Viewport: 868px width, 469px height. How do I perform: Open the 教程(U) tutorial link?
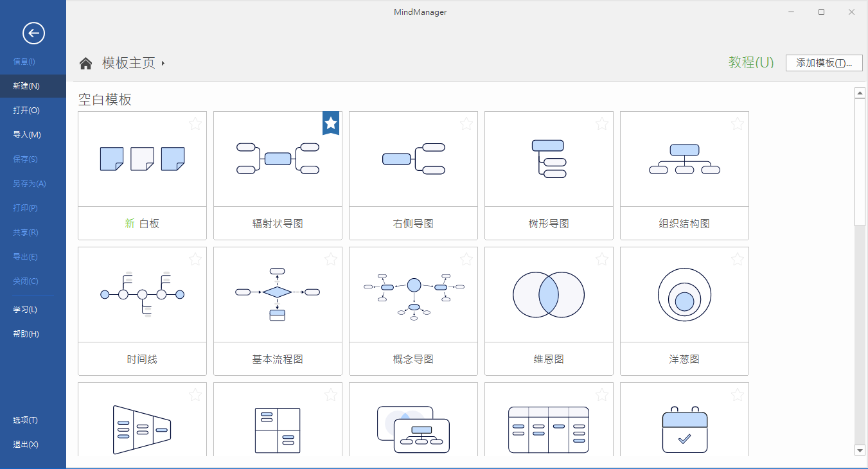[x=751, y=62]
